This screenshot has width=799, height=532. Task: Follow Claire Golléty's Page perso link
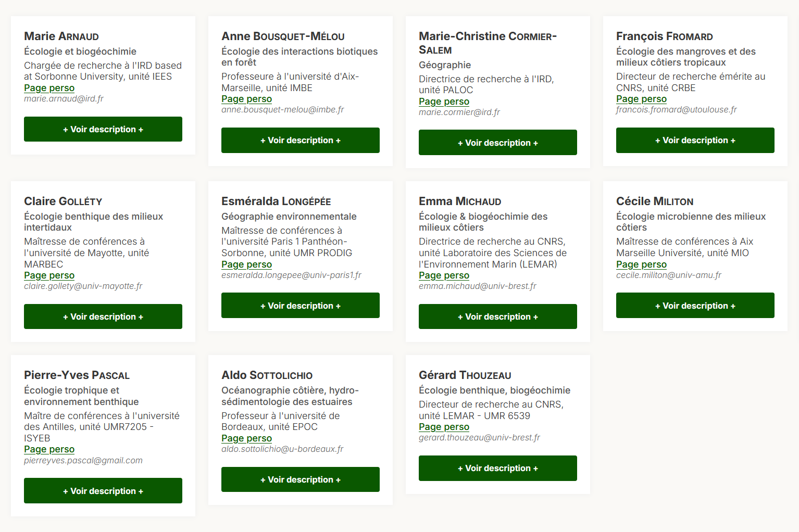(49, 275)
